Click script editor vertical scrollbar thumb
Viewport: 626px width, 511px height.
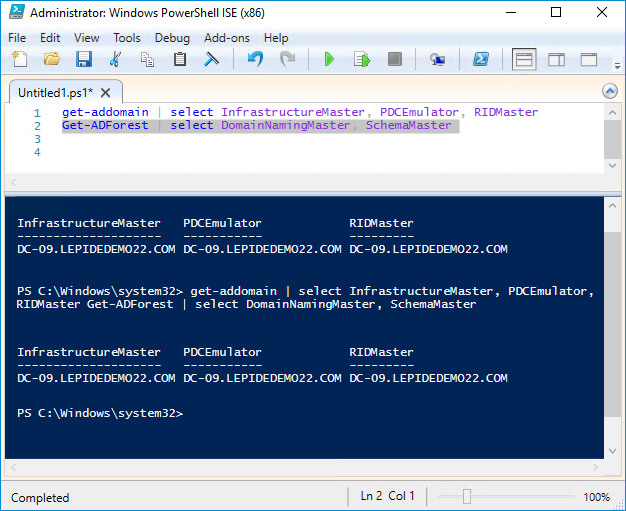[612, 139]
